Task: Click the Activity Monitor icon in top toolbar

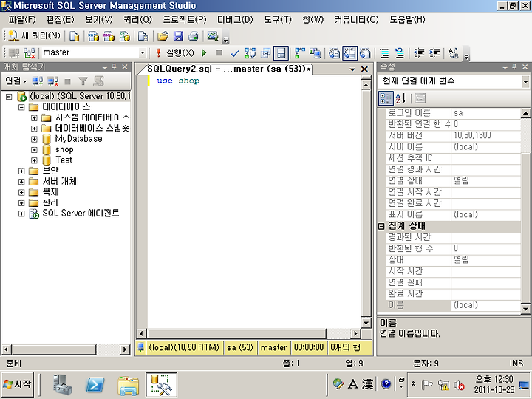Action: click(213, 36)
